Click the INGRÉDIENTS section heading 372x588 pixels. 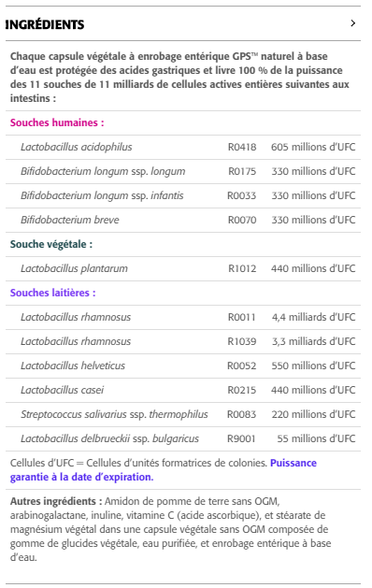(x=45, y=24)
